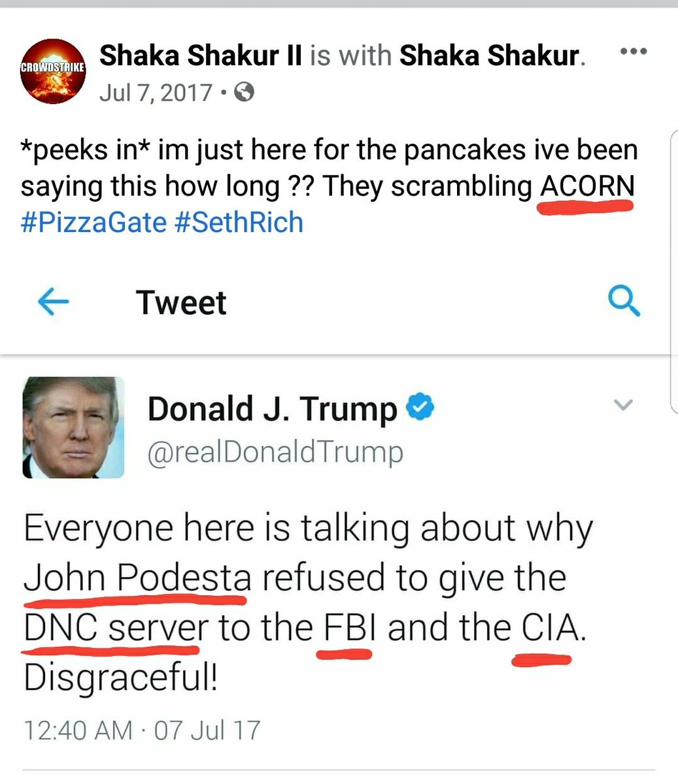Click the blue verified badge
Viewport: 678px width, 784px height.
click(x=420, y=408)
